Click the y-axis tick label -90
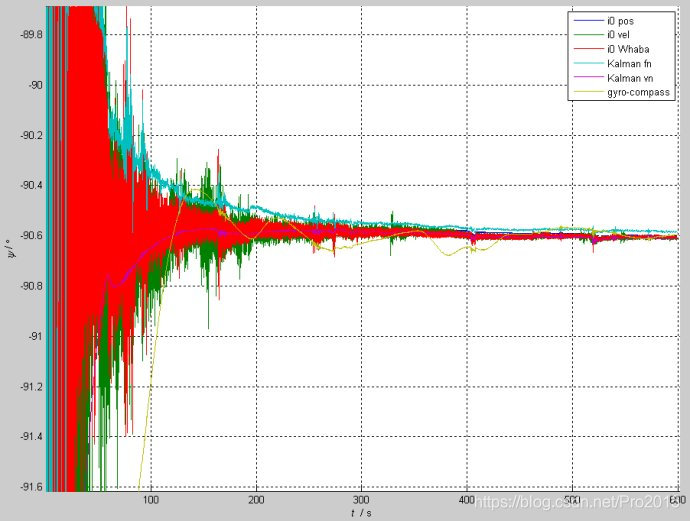 36,84
